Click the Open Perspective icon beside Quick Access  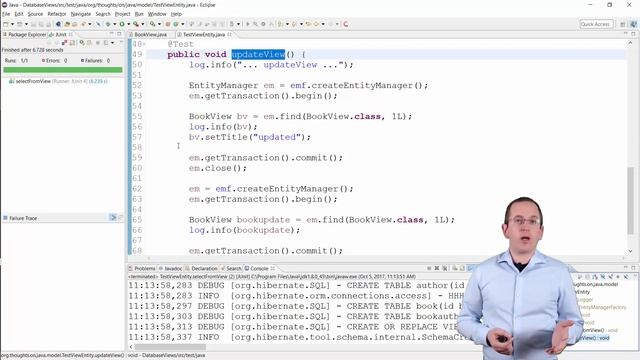coord(623,24)
